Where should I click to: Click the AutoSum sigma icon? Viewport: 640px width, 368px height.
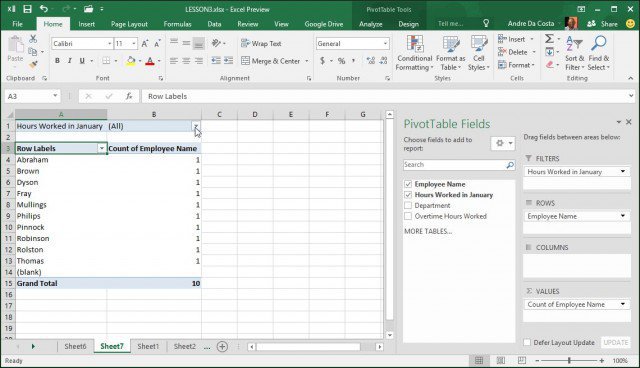(x=549, y=39)
